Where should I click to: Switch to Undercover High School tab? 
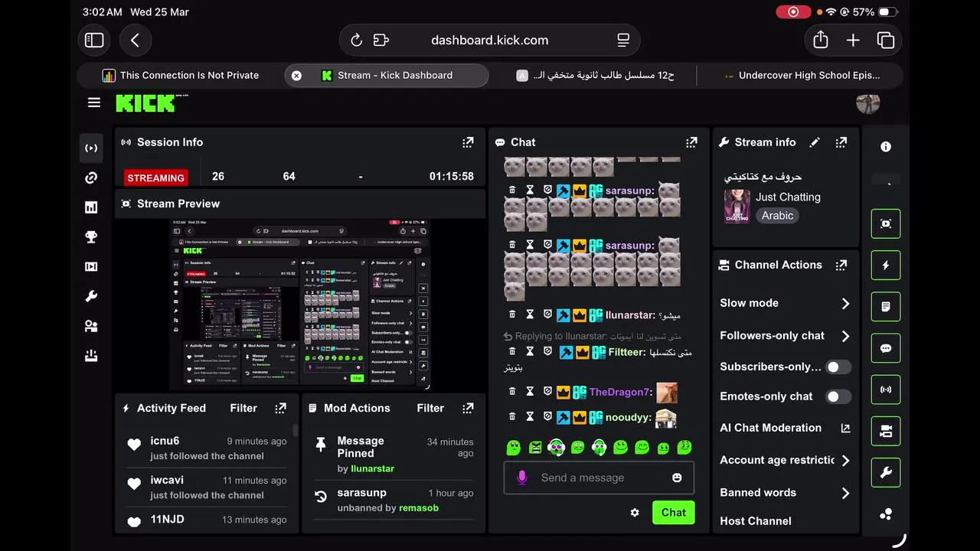click(802, 75)
